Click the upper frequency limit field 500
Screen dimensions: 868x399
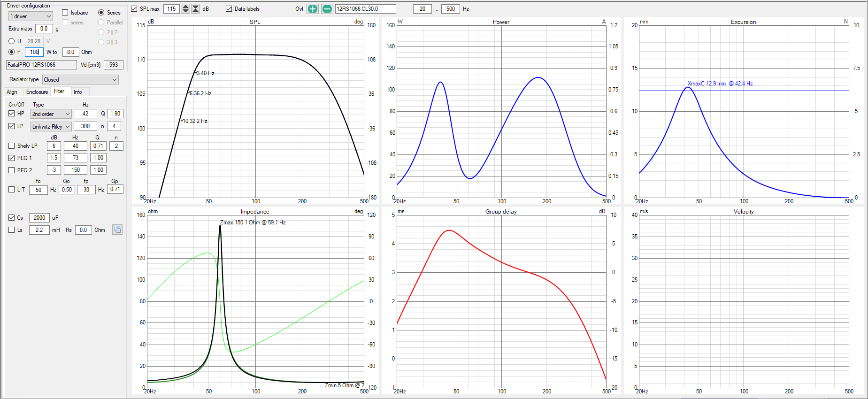[451, 9]
